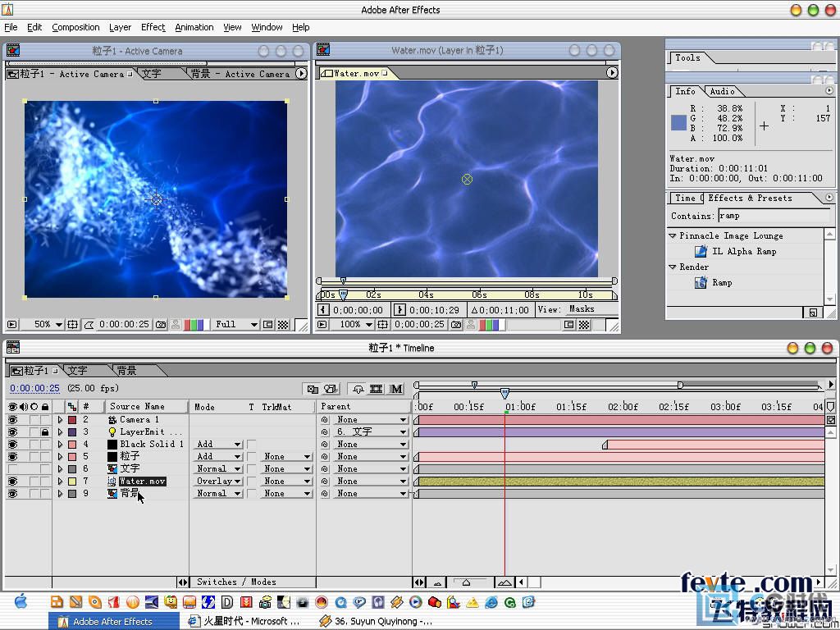Image resolution: width=840 pixels, height=630 pixels.
Task: Toggle transparency grid in Water.mov layer viewer
Action: coord(584,325)
